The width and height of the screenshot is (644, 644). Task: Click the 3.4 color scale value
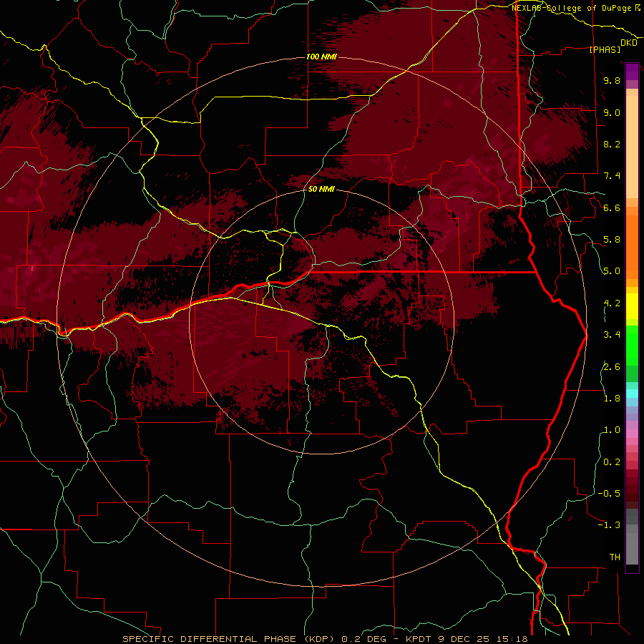coord(612,335)
